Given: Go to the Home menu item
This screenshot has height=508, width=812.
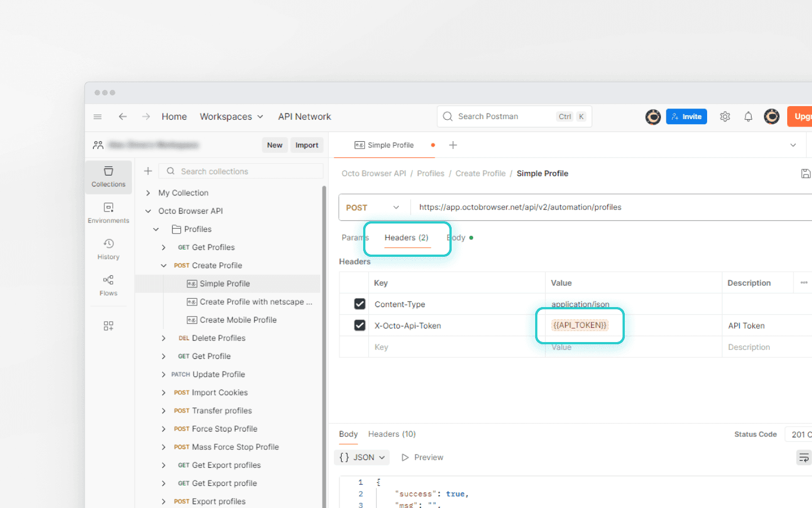Looking at the screenshot, I should [x=174, y=117].
